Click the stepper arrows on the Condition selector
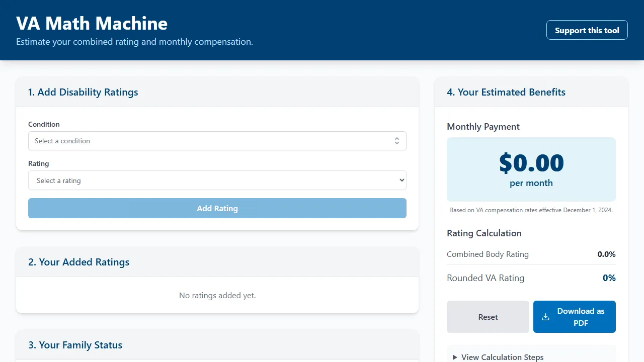 click(x=397, y=141)
